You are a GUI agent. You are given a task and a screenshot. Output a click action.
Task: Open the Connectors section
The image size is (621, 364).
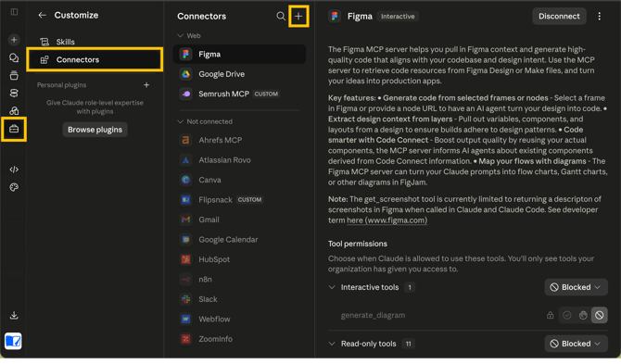pos(95,60)
